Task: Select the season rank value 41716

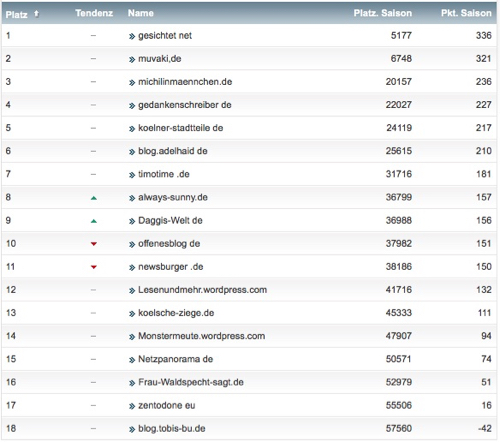Action: click(x=399, y=290)
